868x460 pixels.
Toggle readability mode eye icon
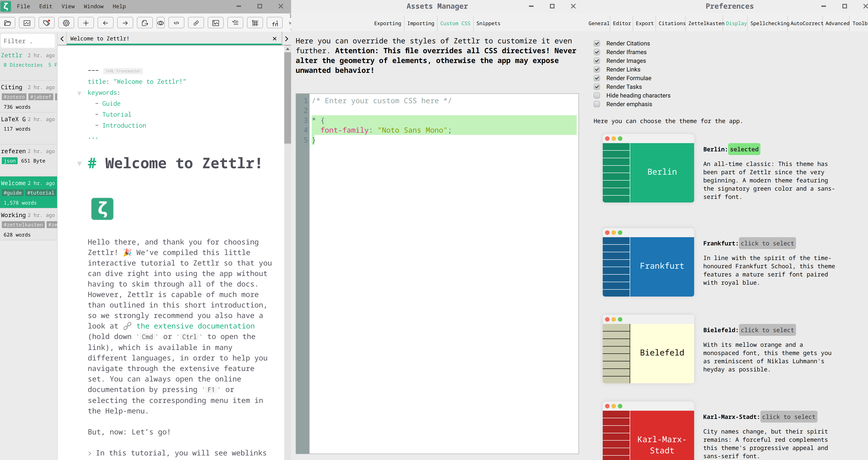(x=161, y=23)
